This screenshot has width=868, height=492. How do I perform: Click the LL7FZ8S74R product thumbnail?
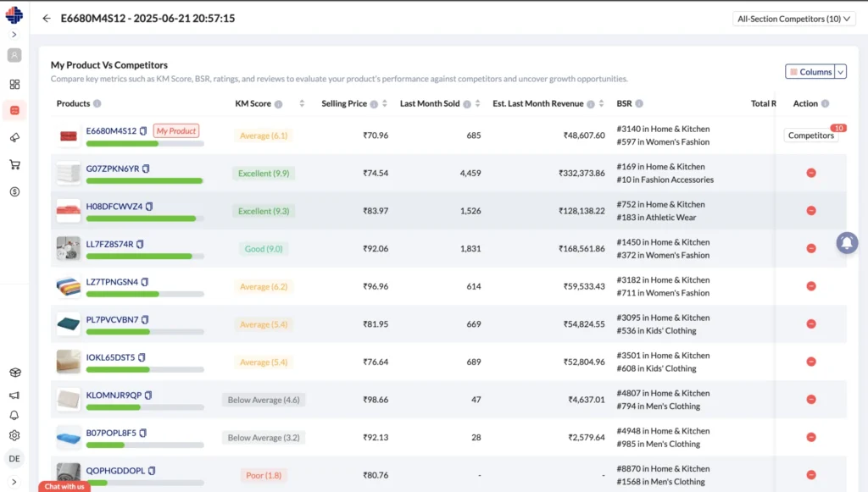coord(68,248)
